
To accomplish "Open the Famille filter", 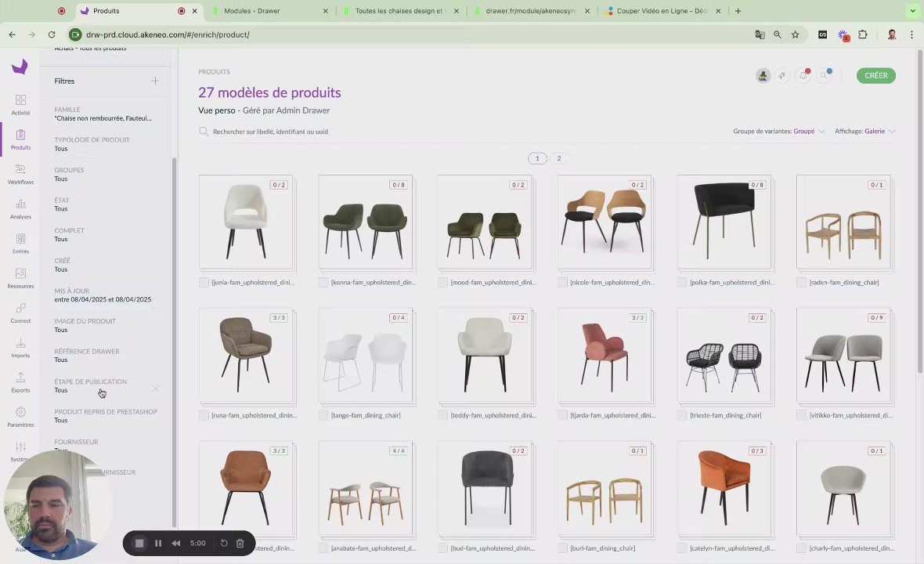I will 103,114.
